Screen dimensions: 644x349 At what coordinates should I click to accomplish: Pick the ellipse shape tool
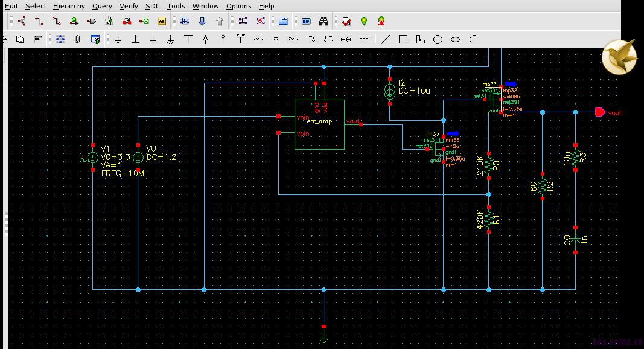456,40
